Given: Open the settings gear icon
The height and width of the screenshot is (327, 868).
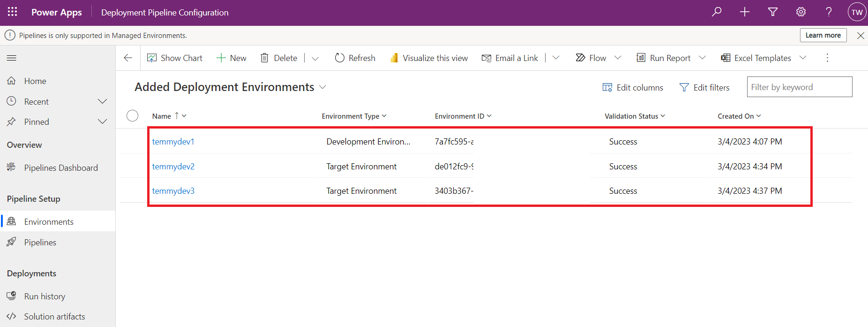Looking at the screenshot, I should 801,12.
